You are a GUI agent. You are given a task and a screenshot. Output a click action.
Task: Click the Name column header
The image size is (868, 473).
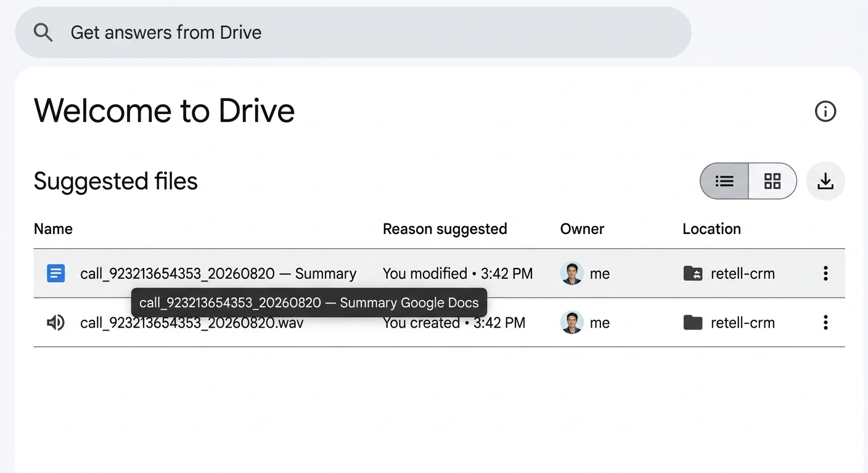53,229
